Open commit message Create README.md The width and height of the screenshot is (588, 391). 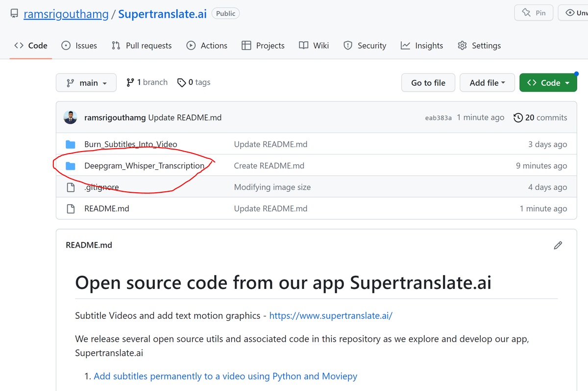(269, 166)
